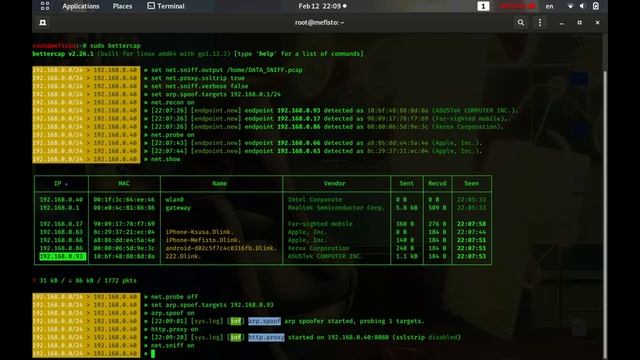Click the highlighted IP 192.168.0.93 cell

pos(62,256)
